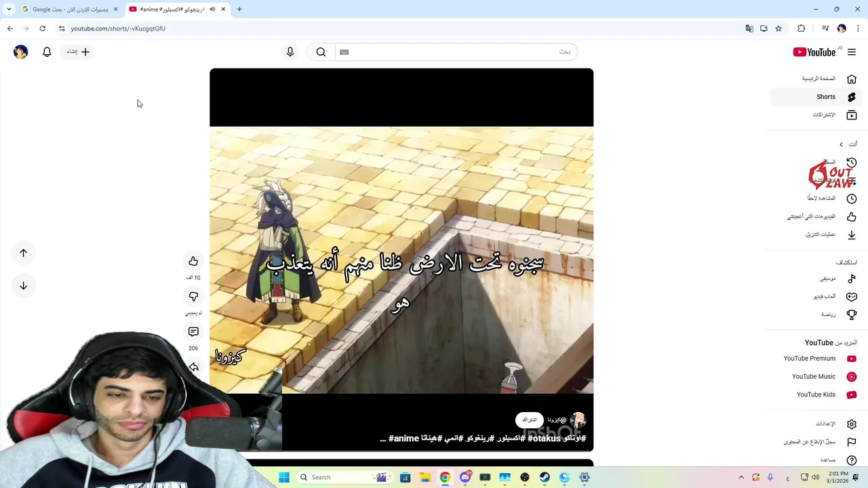Open on-screen keyboard icon in search box
Screen dimensions: 868x488
(x=344, y=52)
